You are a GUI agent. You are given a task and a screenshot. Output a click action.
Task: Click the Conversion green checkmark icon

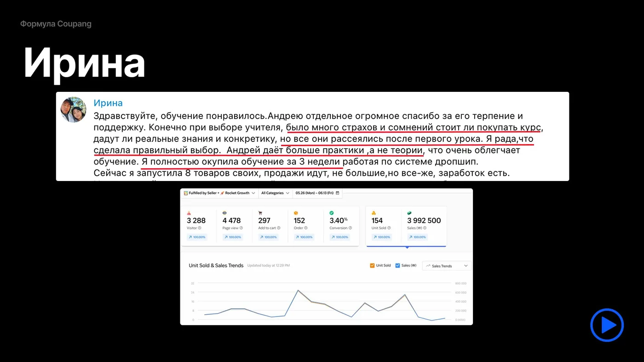coord(332,213)
